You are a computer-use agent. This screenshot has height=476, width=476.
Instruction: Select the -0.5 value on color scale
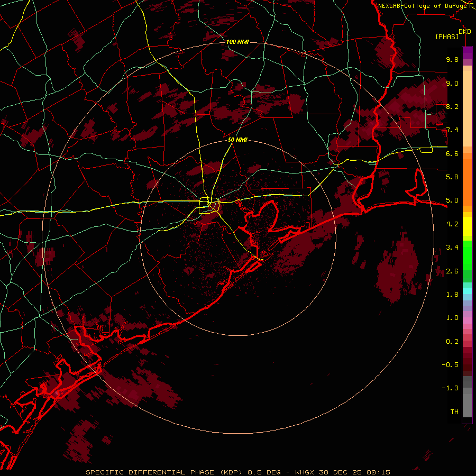(450, 364)
